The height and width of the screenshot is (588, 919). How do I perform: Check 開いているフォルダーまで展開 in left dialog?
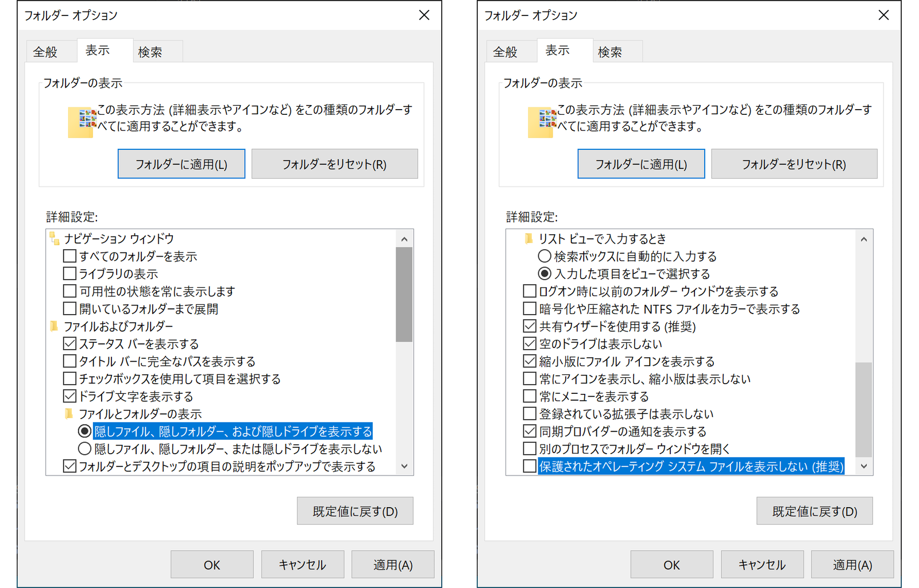pos(69,308)
